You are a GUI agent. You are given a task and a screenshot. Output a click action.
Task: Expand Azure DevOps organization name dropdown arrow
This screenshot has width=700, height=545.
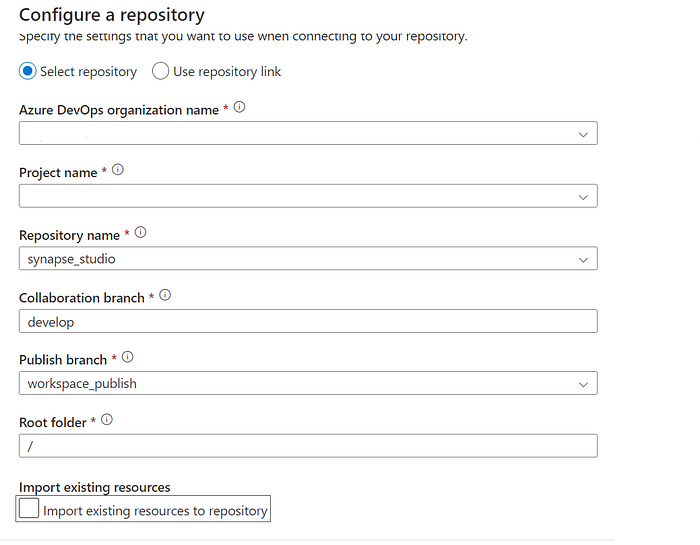tap(583, 134)
